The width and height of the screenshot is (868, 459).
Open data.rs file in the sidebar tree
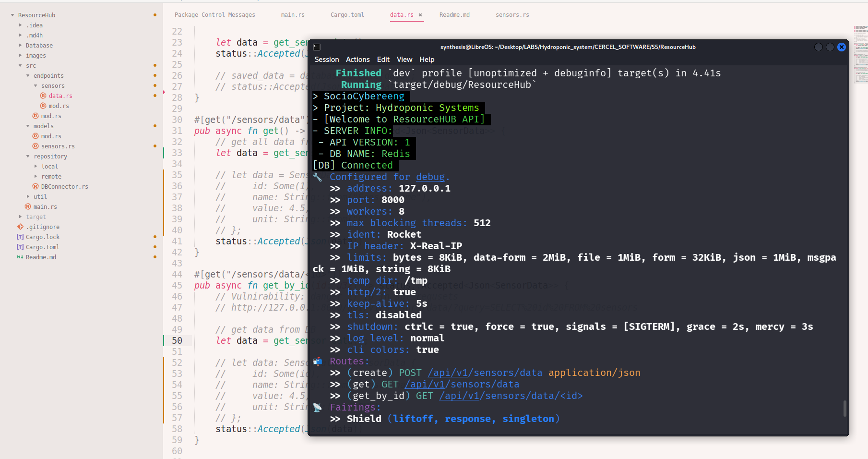click(60, 96)
